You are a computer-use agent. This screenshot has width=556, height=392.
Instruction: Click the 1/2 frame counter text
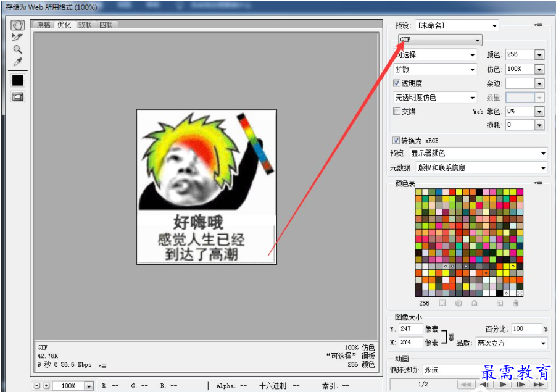[423, 384]
